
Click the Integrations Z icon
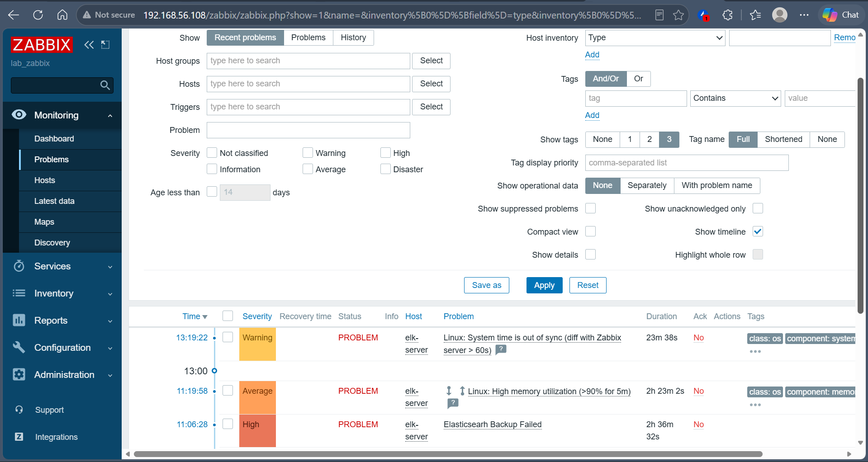coord(19,437)
